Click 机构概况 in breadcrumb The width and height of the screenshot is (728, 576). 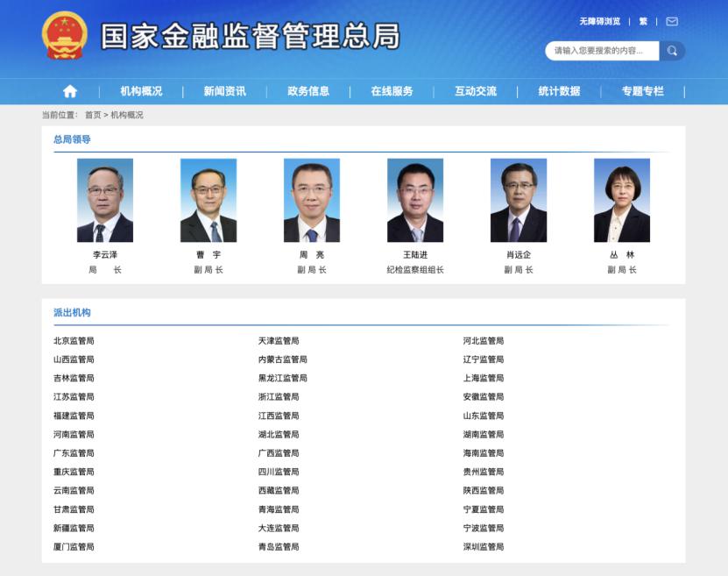(127, 115)
